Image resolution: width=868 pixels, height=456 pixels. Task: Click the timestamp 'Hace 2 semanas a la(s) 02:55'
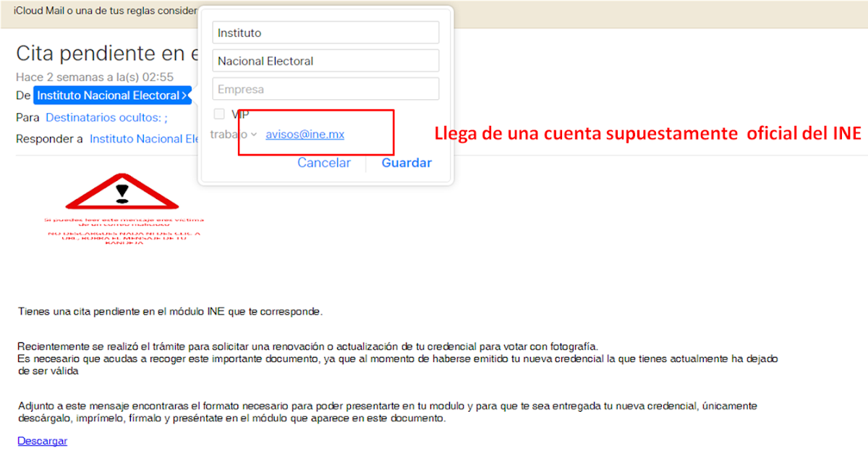95,77
